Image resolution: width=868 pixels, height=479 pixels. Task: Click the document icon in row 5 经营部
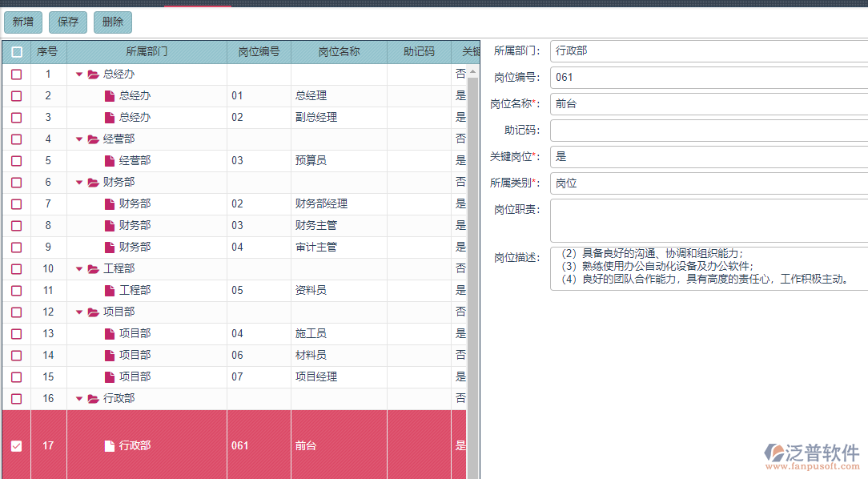coord(110,161)
